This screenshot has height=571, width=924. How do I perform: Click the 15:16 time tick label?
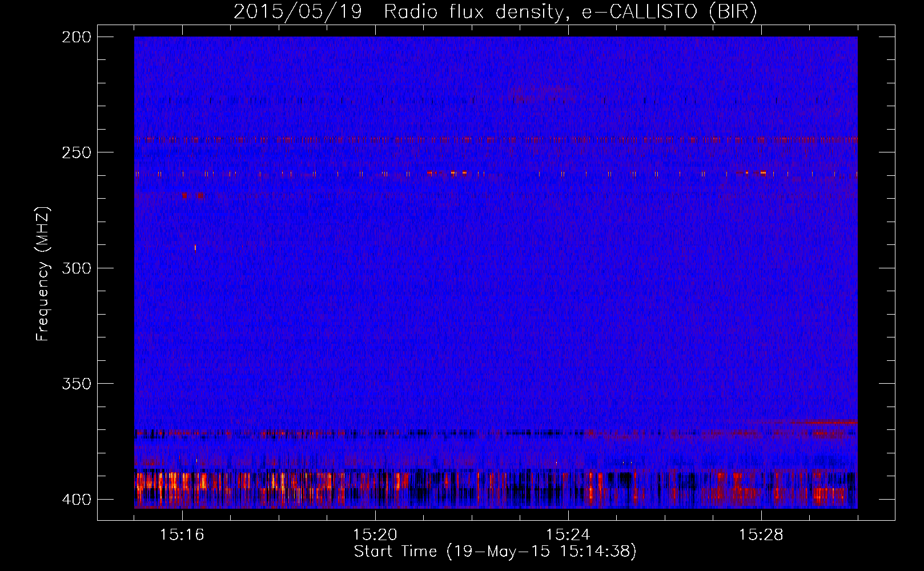tap(182, 535)
